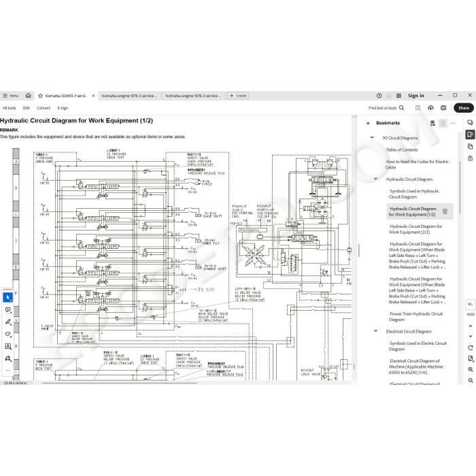Zoom out with magnifier minus
The width and height of the screenshot is (476, 476).
coord(471,380)
